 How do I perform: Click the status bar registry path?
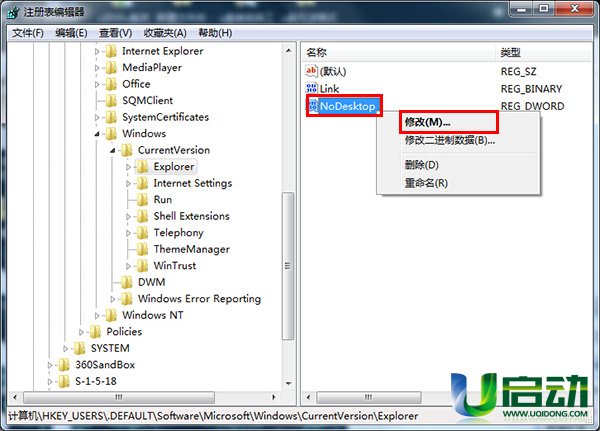click(213, 416)
